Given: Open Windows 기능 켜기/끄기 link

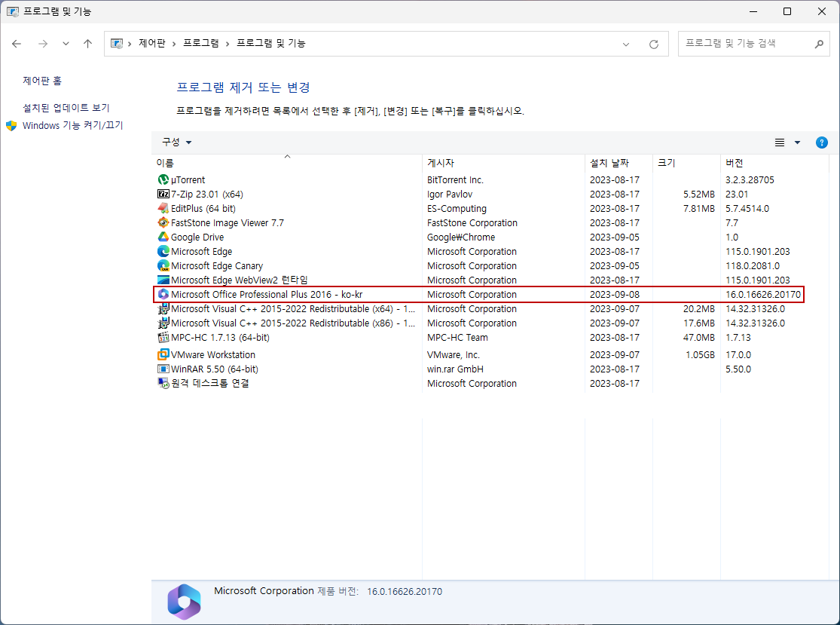Looking at the screenshot, I should click(73, 125).
